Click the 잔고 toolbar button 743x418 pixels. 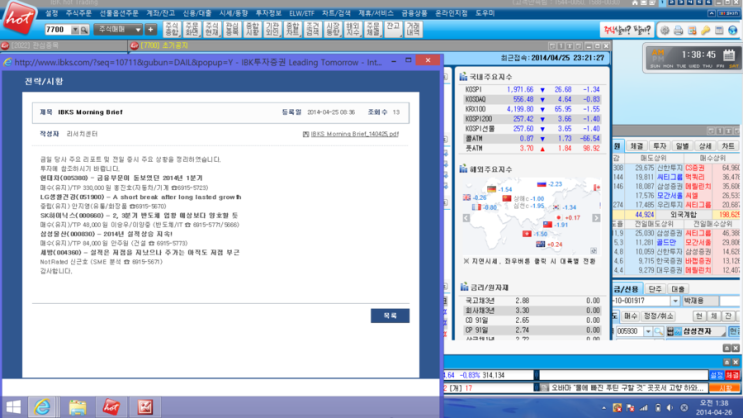pos(393,29)
